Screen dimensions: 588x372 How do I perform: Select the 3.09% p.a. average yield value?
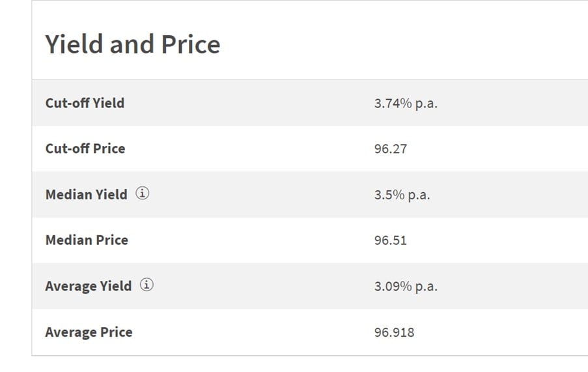(x=406, y=287)
